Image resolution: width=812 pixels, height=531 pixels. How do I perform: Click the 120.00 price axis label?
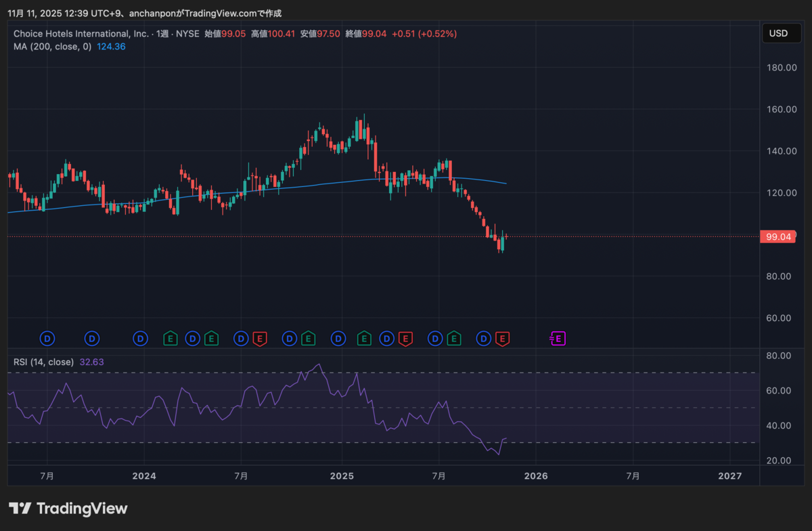click(780, 193)
